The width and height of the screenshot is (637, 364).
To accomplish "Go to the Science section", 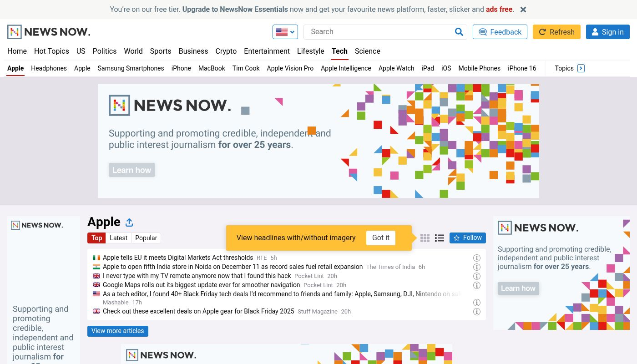I will coord(367,51).
